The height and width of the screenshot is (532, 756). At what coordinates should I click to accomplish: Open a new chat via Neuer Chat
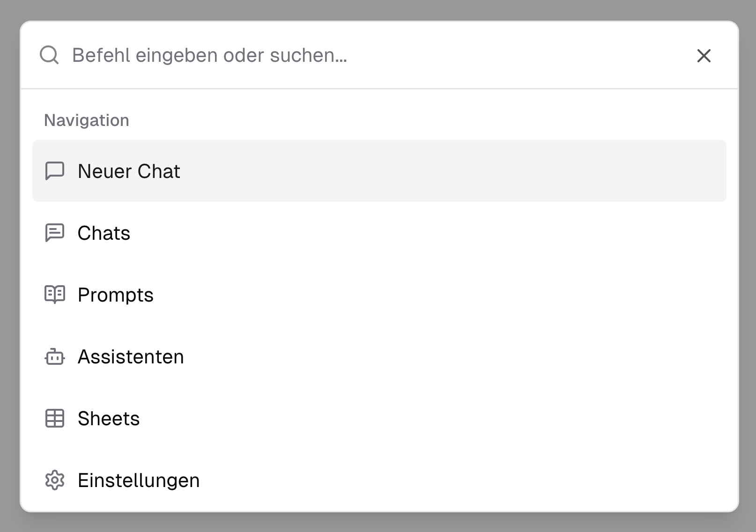[x=128, y=171]
